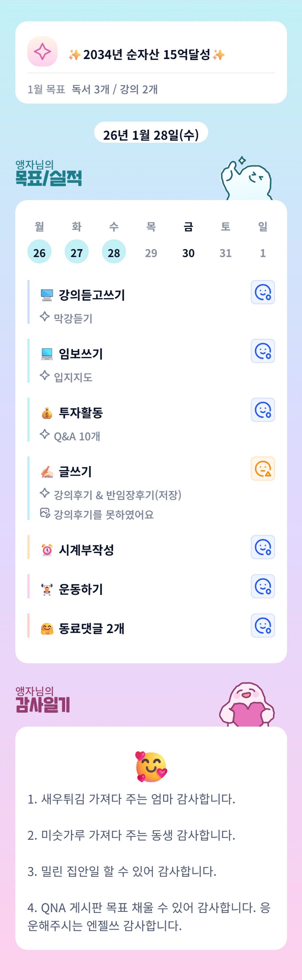Select Wednesday the 28th in week row
302x980 pixels.
coord(114,252)
